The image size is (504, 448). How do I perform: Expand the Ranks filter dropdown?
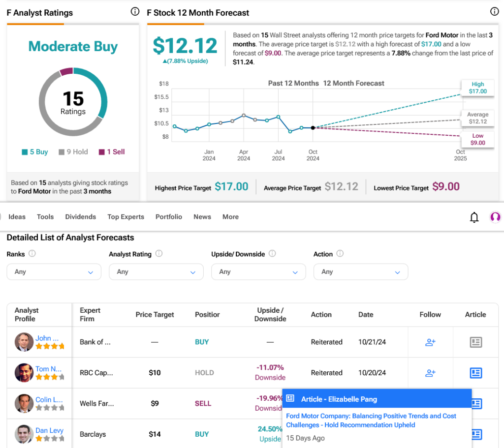click(54, 272)
